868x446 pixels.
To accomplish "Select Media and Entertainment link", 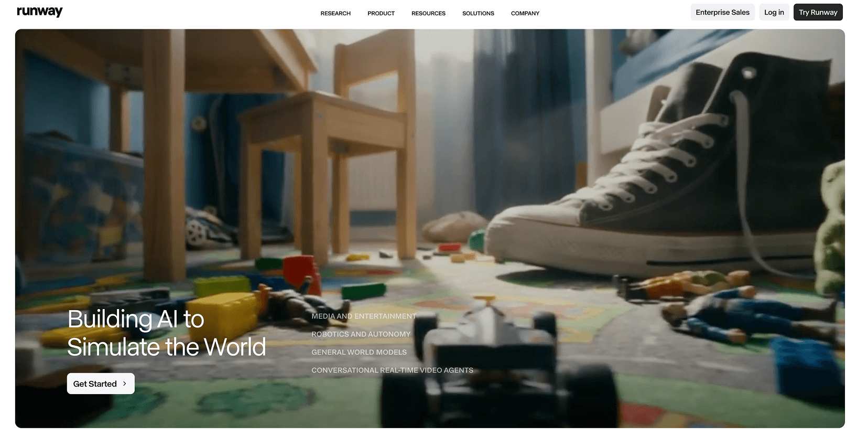I will [364, 316].
